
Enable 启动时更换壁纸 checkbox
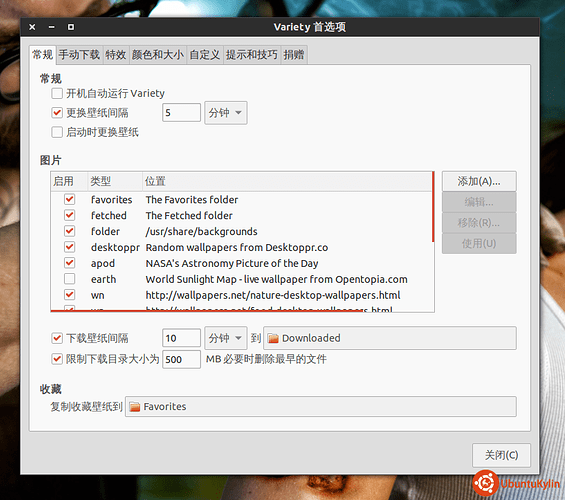click(x=57, y=132)
